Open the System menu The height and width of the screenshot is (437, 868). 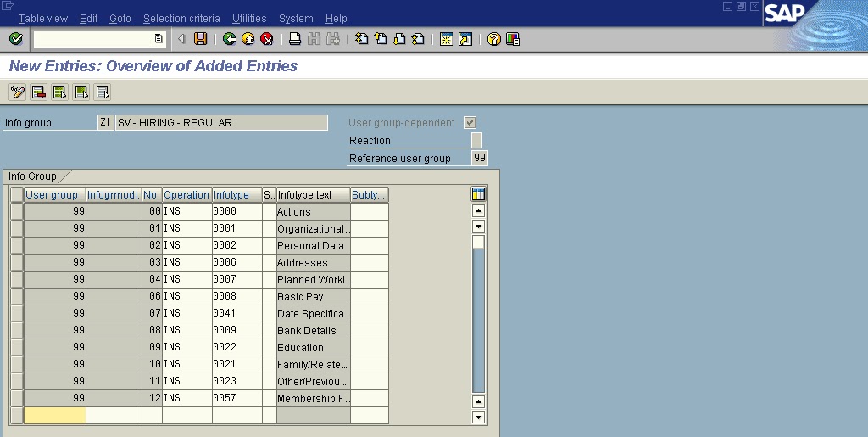point(296,19)
